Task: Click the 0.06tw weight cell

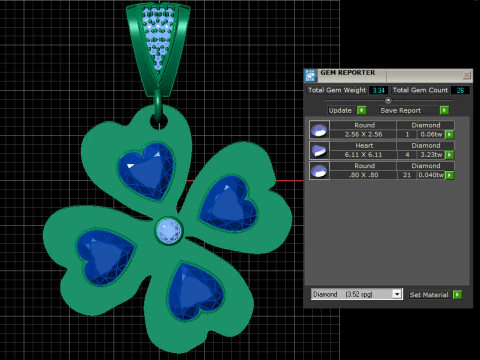Action: click(x=431, y=134)
